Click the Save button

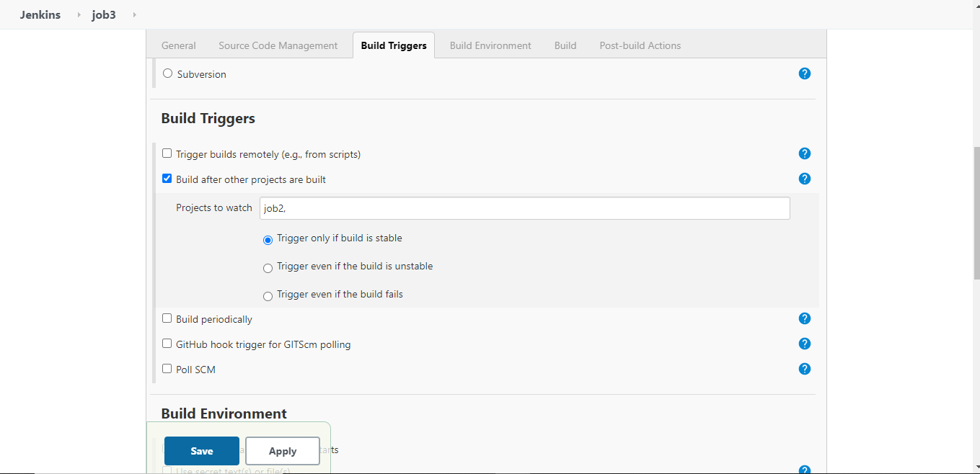coord(201,450)
